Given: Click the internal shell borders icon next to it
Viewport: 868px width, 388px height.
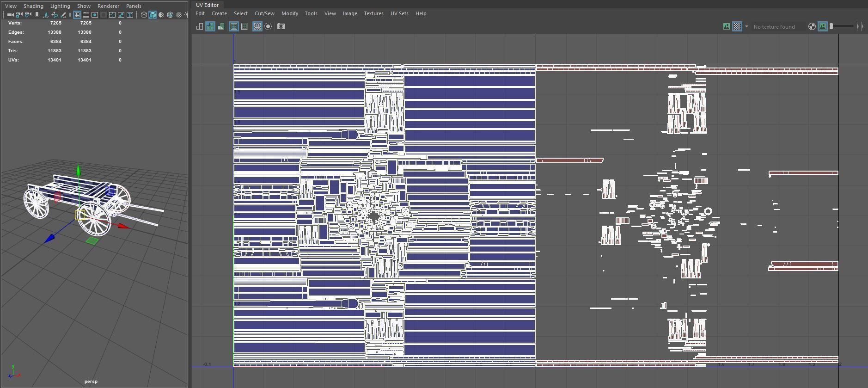Looking at the screenshot, I should tap(245, 26).
